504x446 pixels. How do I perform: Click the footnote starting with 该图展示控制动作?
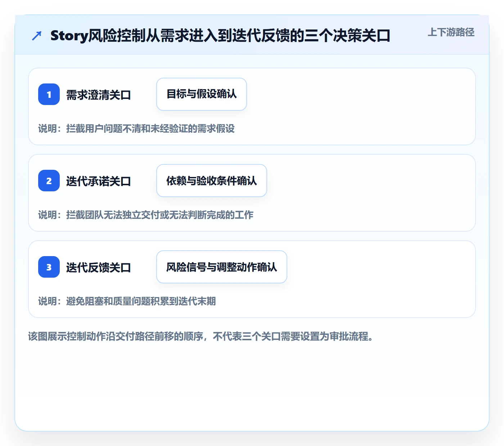tap(202, 336)
